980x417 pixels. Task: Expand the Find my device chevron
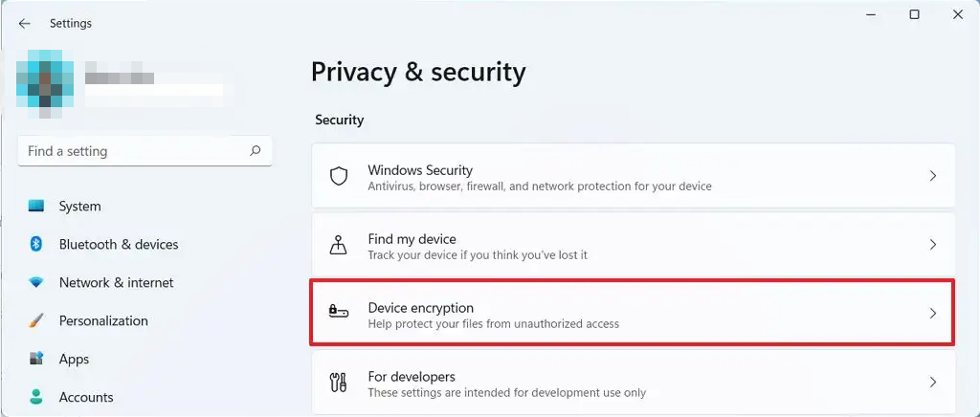[933, 245]
